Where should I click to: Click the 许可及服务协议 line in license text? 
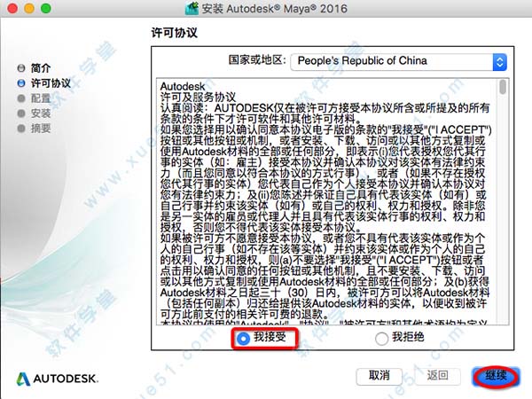[198, 98]
